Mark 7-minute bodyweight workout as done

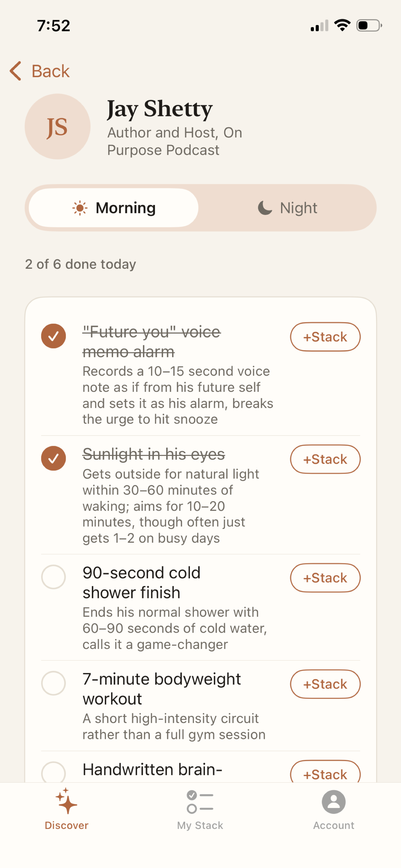click(53, 683)
